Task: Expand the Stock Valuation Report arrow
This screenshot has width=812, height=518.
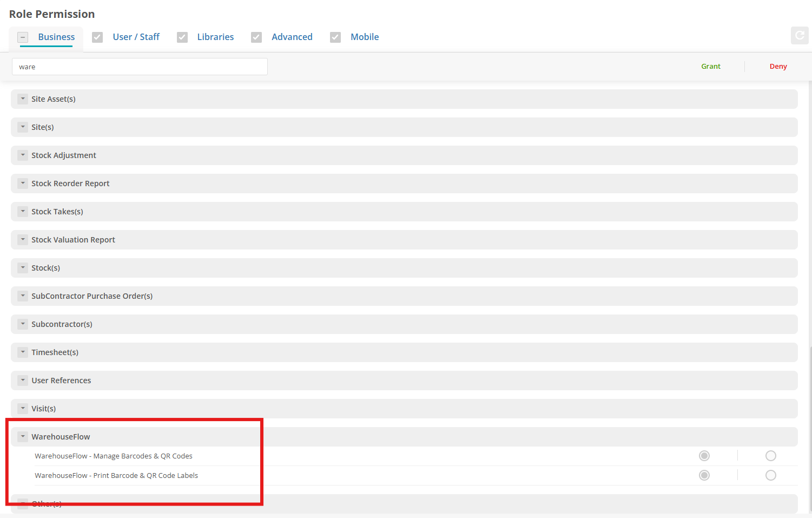Action: click(23, 240)
